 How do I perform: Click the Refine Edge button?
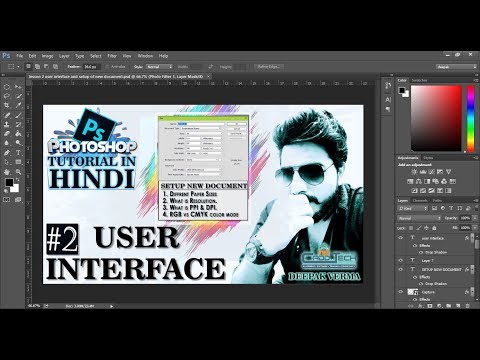[269, 67]
